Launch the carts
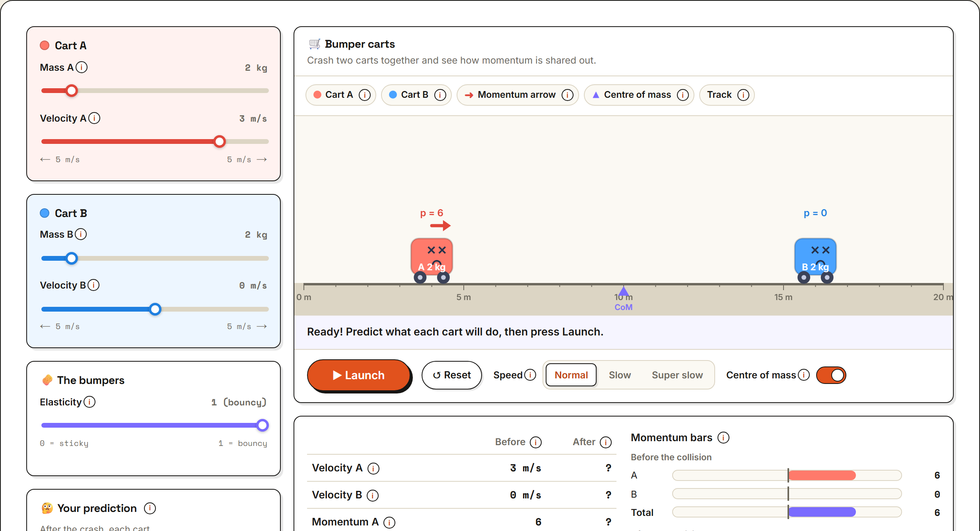This screenshot has height=531, width=980. coord(358,375)
